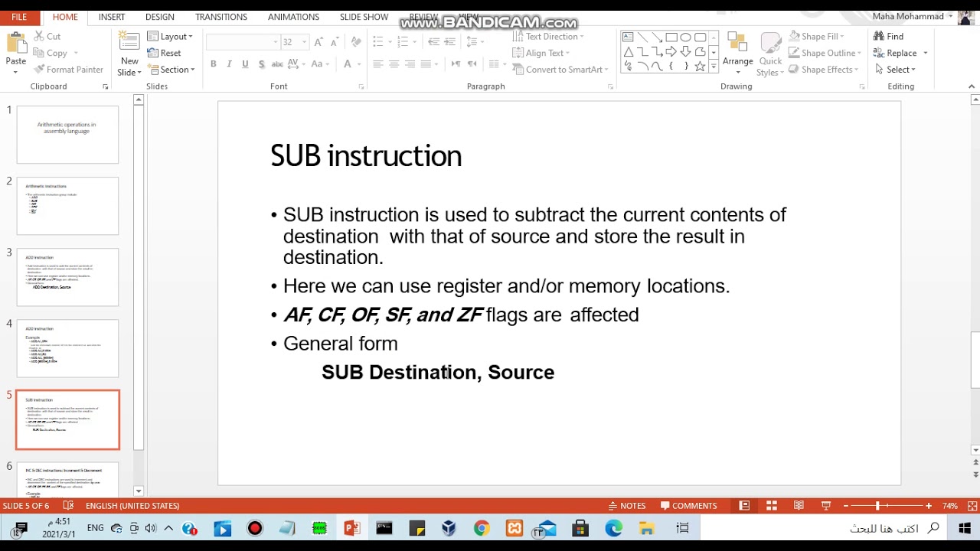Click the zoom out minus button
Screen dimensions: 980x551
pos(846,506)
